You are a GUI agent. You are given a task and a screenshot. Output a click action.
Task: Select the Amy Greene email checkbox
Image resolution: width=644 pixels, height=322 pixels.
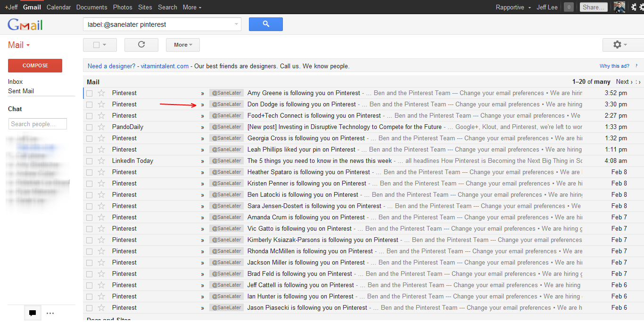pos(90,93)
